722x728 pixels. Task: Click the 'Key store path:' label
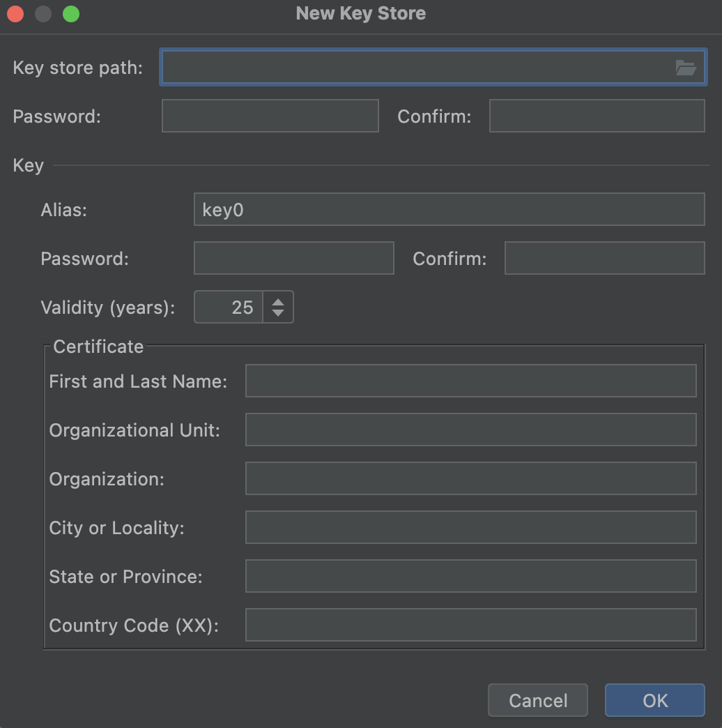77,68
